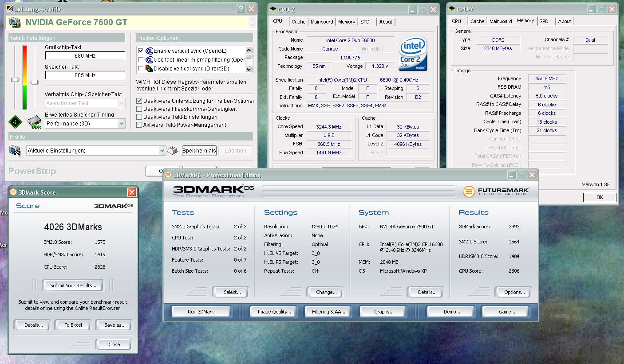Click the 3DMark06 logo in the main window
This screenshot has width=624, height=364.
click(213, 191)
